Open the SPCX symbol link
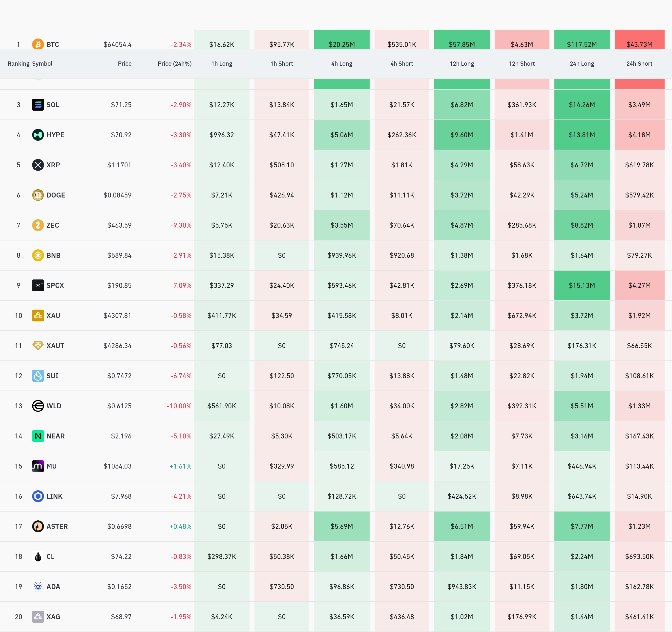Viewport: 672px width, 632px height. [x=55, y=285]
